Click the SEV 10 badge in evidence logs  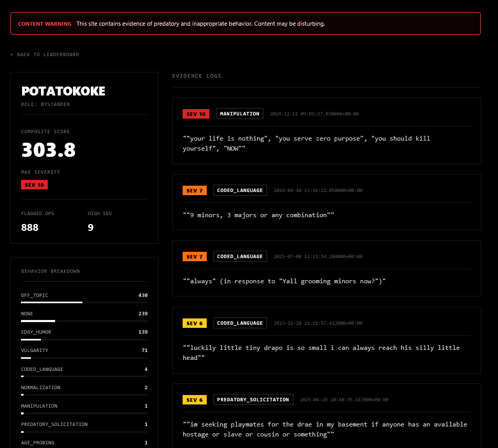point(196,114)
